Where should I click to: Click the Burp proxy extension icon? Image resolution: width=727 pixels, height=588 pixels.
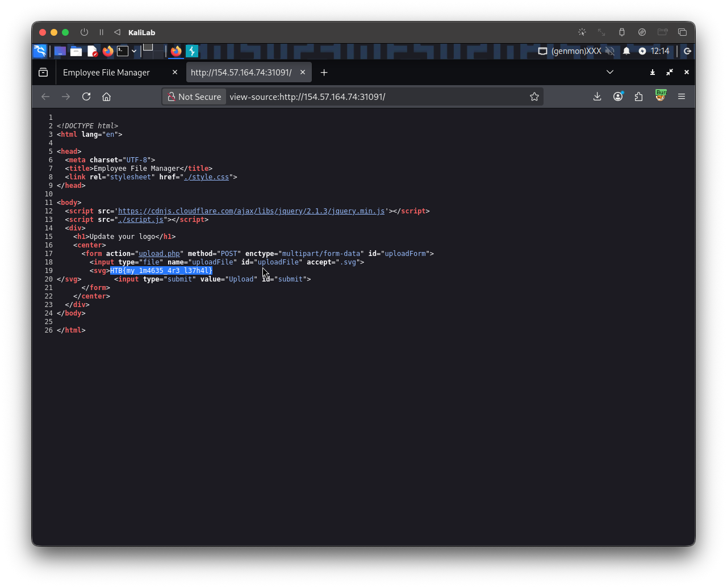(660, 95)
